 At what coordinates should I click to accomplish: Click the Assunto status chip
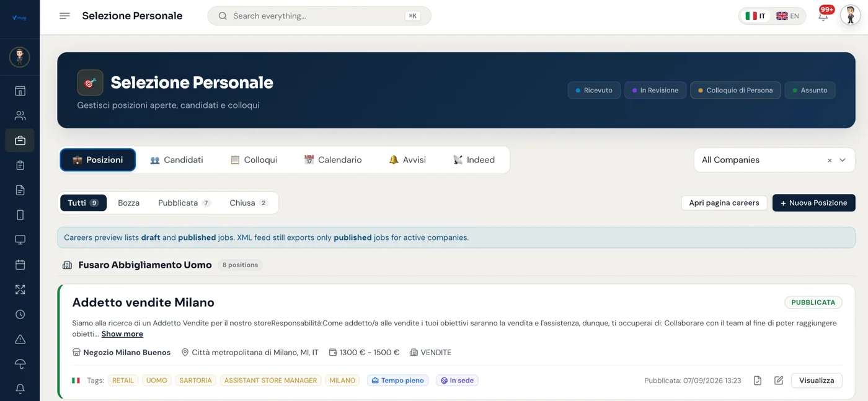(x=810, y=90)
